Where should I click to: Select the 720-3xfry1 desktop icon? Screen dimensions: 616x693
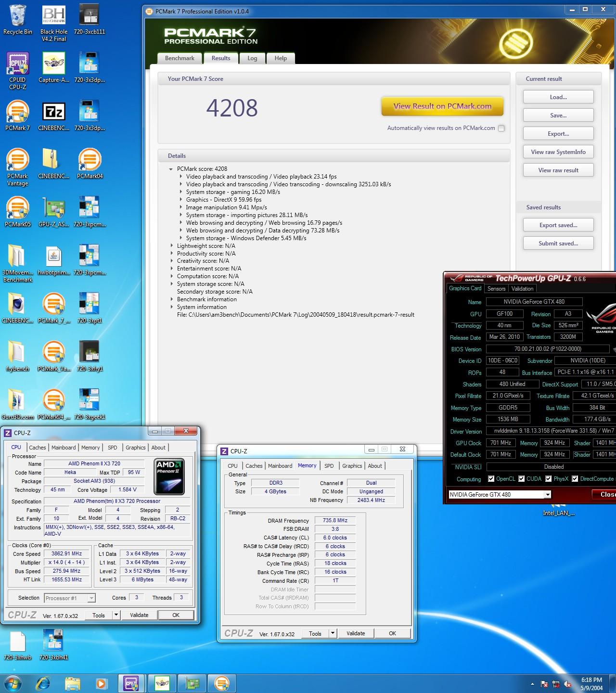(90, 357)
